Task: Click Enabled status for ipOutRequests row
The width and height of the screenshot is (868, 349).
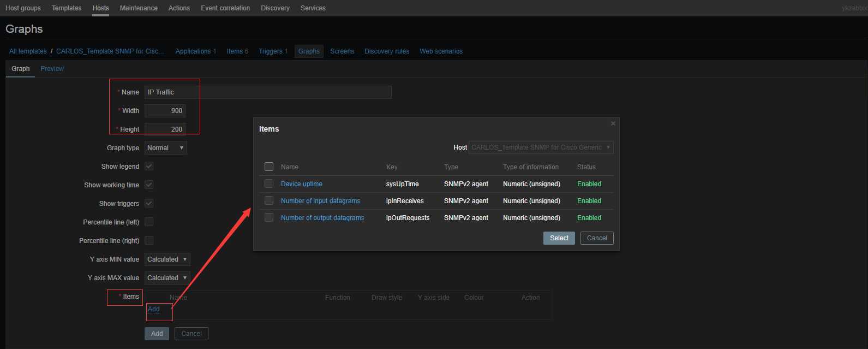Action: click(x=589, y=218)
